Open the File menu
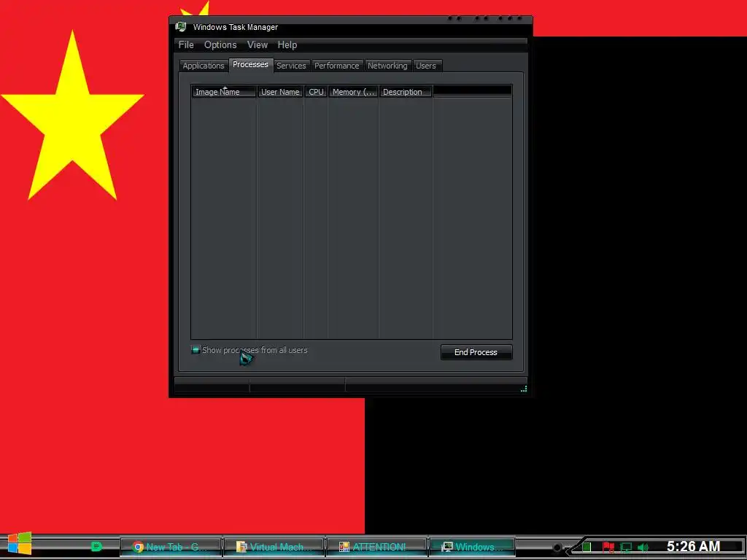The width and height of the screenshot is (747, 560). coord(186,44)
